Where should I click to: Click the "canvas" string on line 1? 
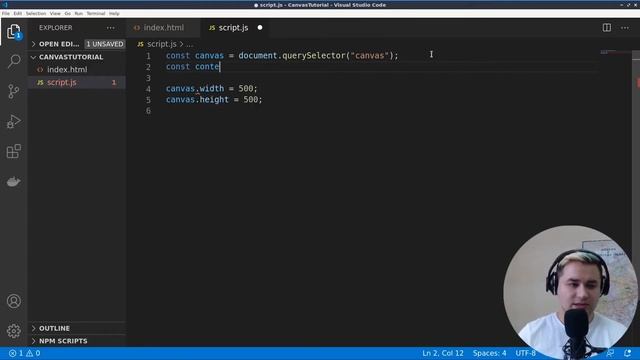(x=370, y=56)
